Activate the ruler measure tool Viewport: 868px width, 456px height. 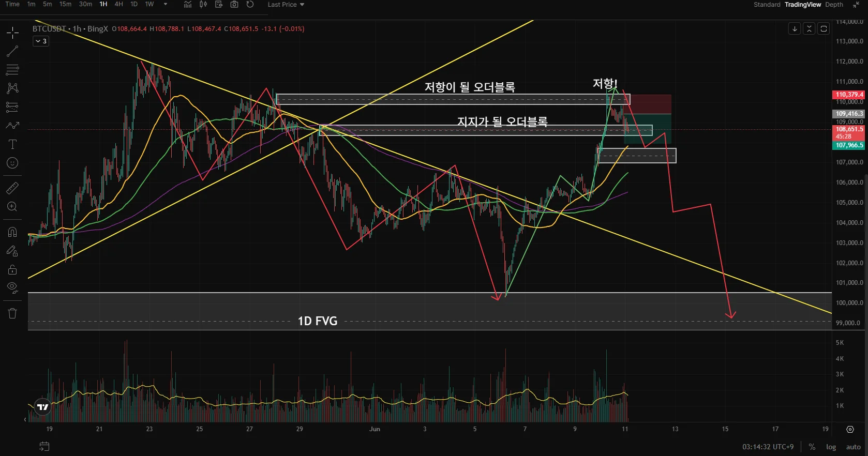(x=12, y=188)
